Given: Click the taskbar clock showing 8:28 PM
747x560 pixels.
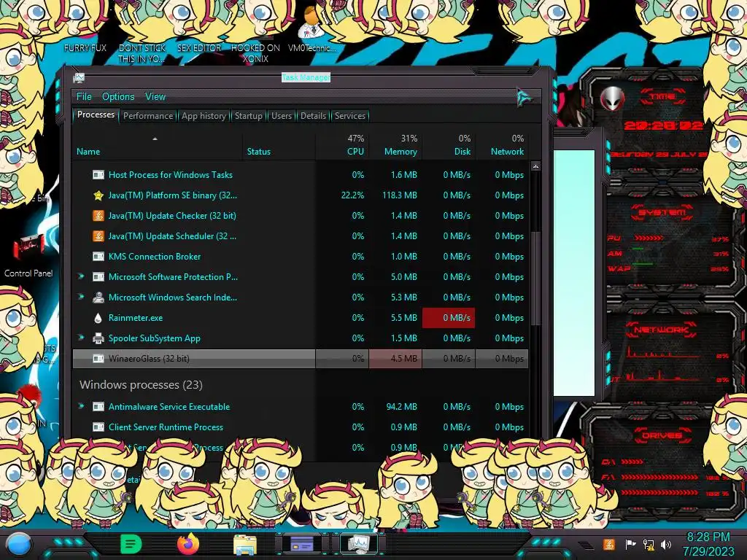Looking at the screenshot, I should click(708, 544).
